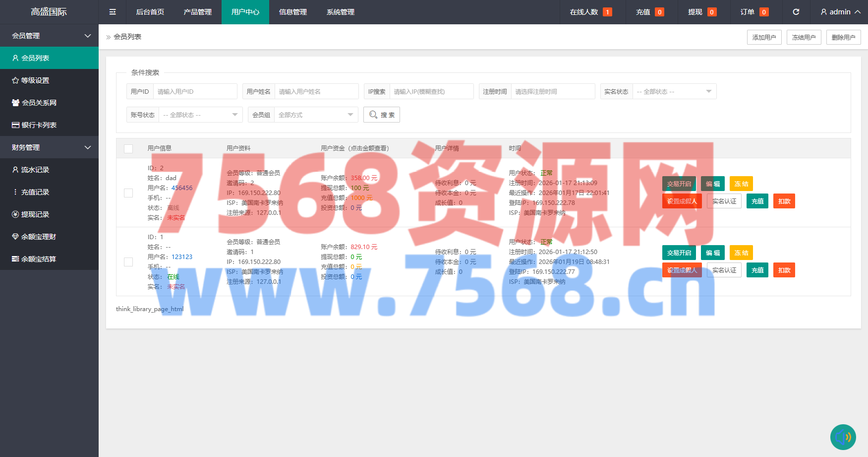Check the checkbox for user ID 2

tap(128, 193)
